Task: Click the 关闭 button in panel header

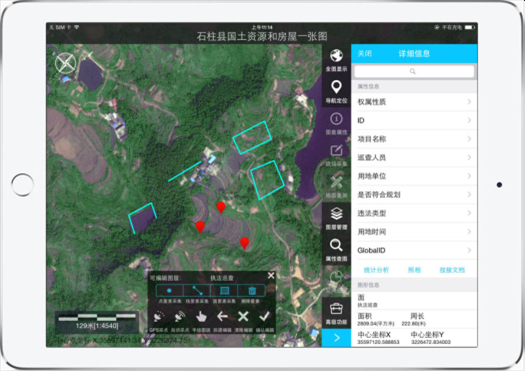Action: click(365, 54)
